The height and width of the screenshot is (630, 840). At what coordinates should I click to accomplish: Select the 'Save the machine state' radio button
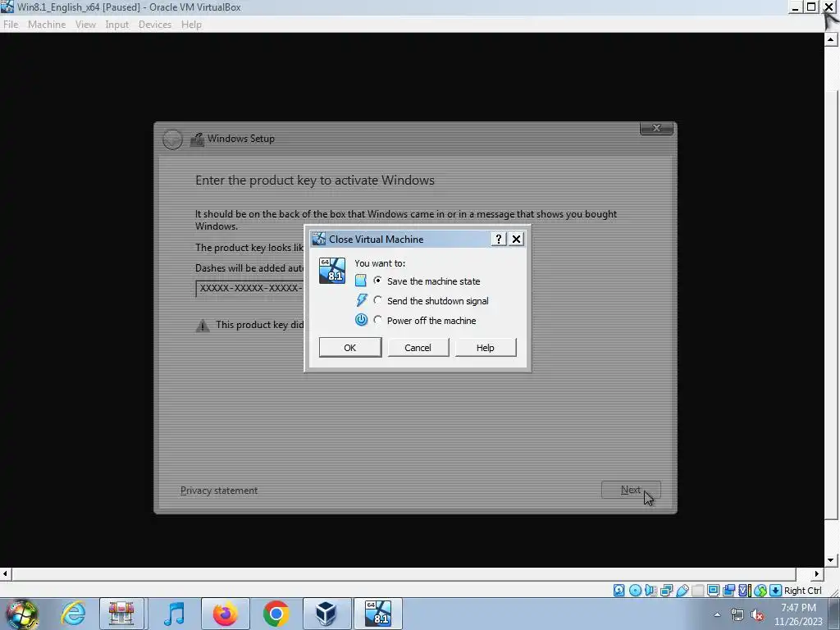coord(377,281)
